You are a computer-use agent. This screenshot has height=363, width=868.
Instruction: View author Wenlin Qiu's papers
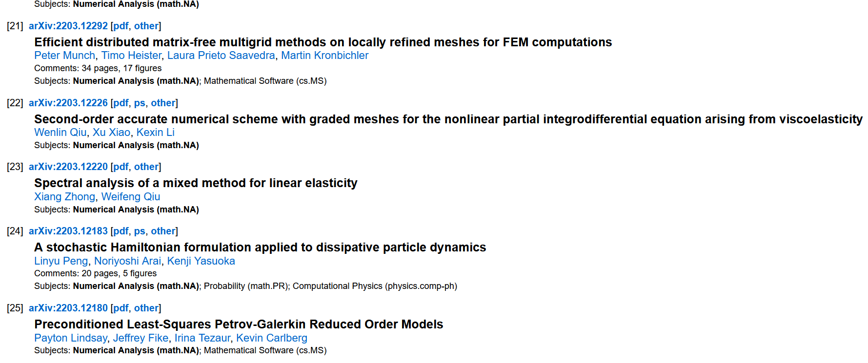coord(61,133)
